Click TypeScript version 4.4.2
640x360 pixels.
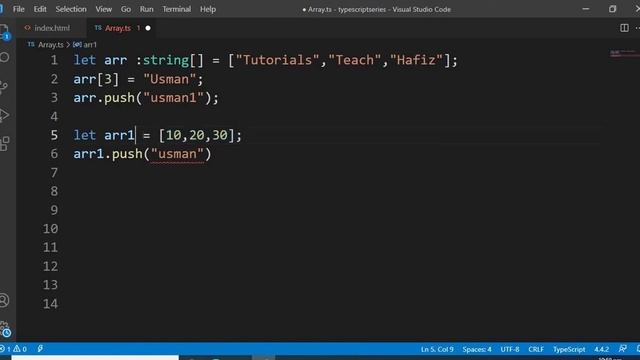[601, 349]
